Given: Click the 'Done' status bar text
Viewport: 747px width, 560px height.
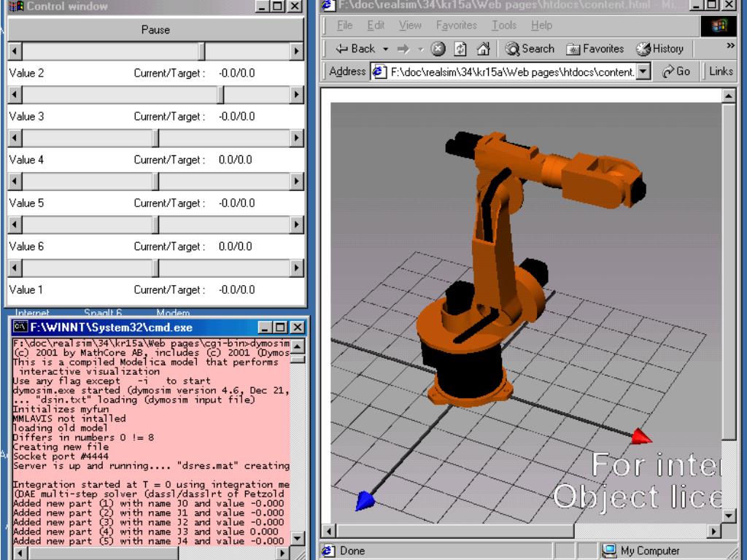Looking at the screenshot, I should (352, 551).
